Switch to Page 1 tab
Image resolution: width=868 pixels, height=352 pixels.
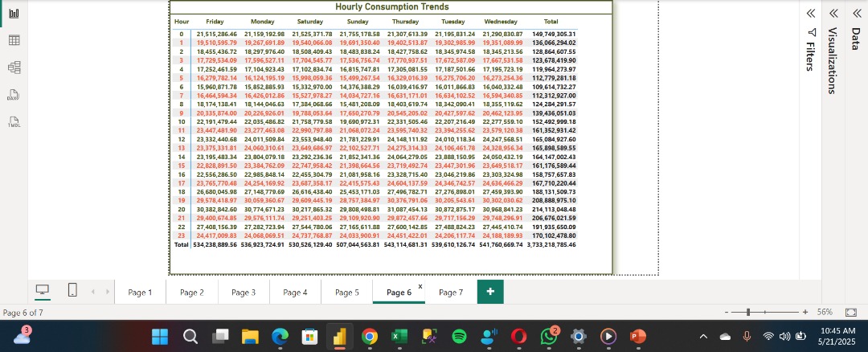pyautogui.click(x=140, y=293)
